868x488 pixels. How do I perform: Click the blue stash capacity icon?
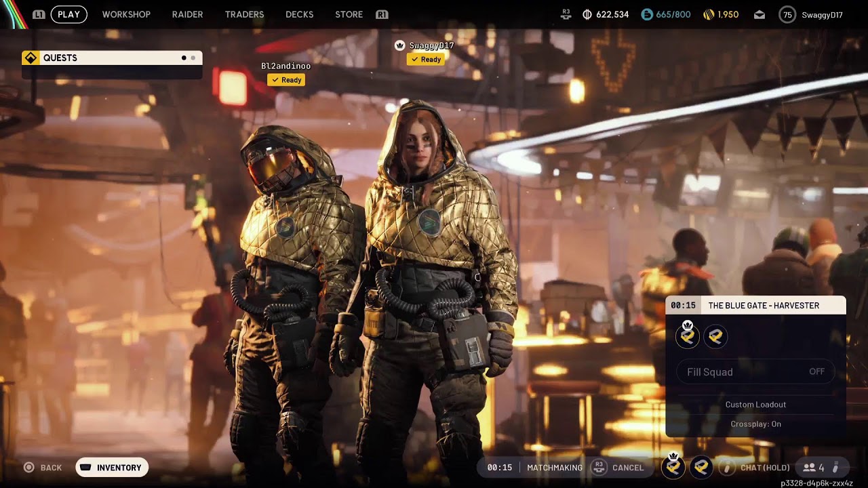647,14
